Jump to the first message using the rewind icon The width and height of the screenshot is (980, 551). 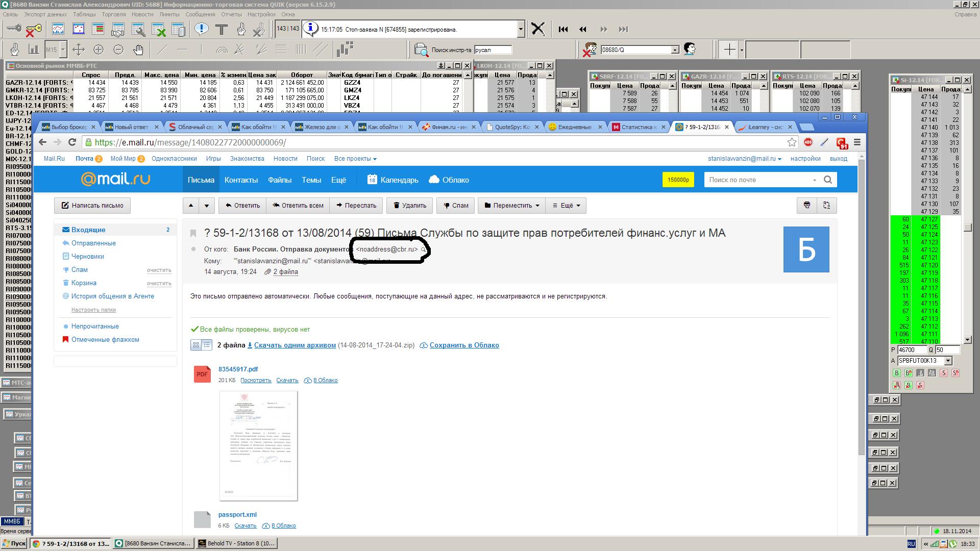pyautogui.click(x=563, y=29)
